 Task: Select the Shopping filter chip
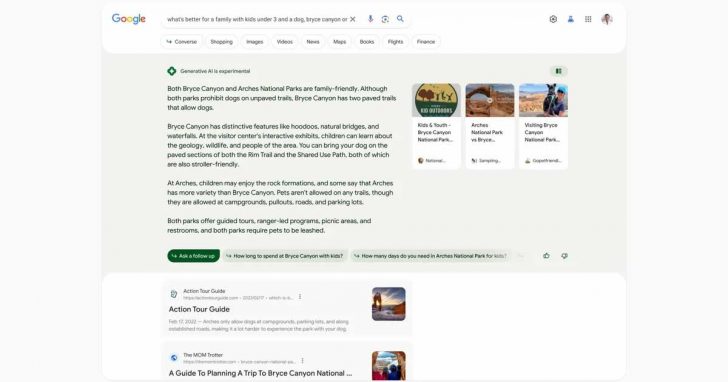221,42
